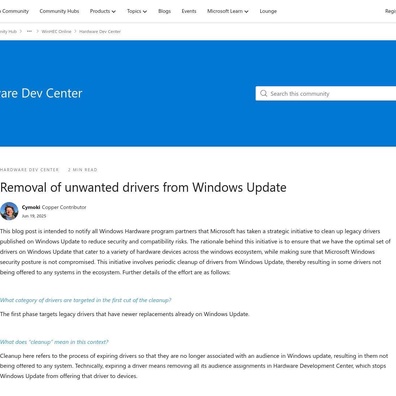The image size is (396, 396).
Task: Go to Hardware Dev Center breadcrumb
Action: (x=100, y=31)
